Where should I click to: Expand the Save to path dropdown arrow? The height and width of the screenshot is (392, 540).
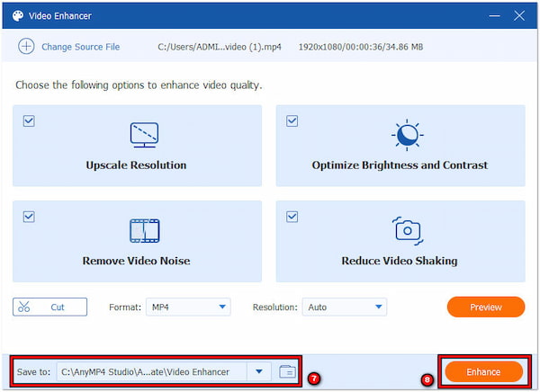pos(259,371)
